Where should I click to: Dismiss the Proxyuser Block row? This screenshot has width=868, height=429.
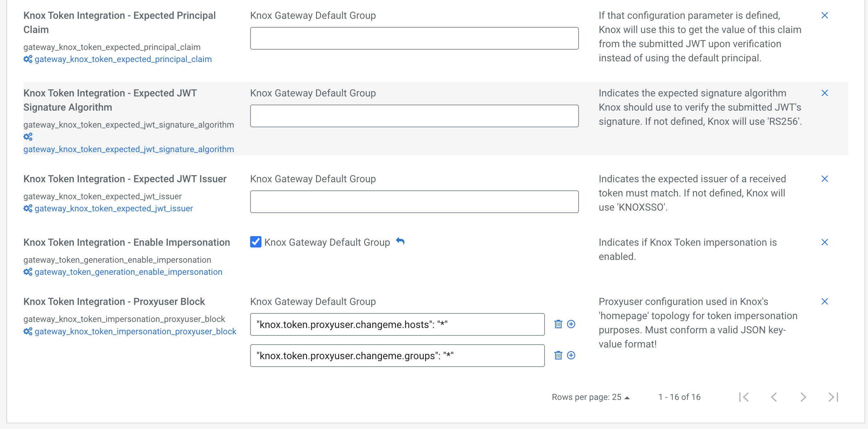pyautogui.click(x=824, y=301)
